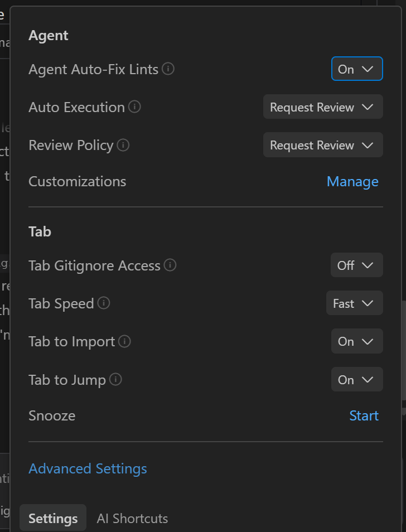Click the Tab Speed info icon
Screen dimensions: 406x532
(104, 303)
